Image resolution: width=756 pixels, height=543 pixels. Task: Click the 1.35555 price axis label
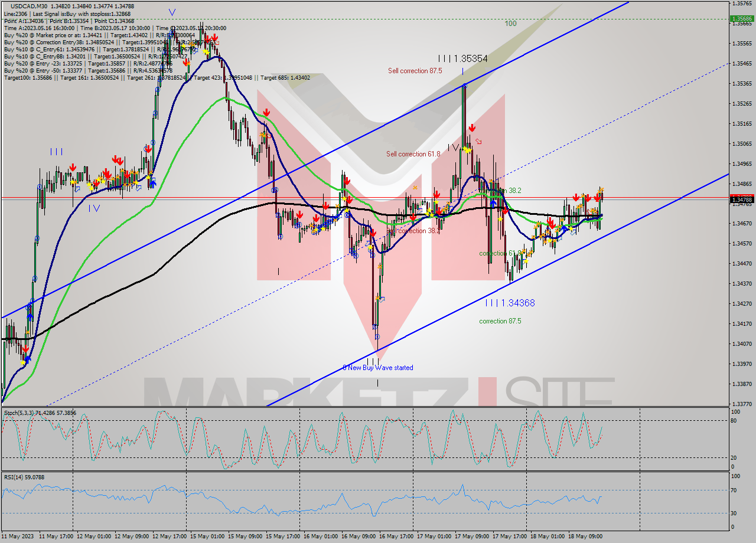click(742, 43)
